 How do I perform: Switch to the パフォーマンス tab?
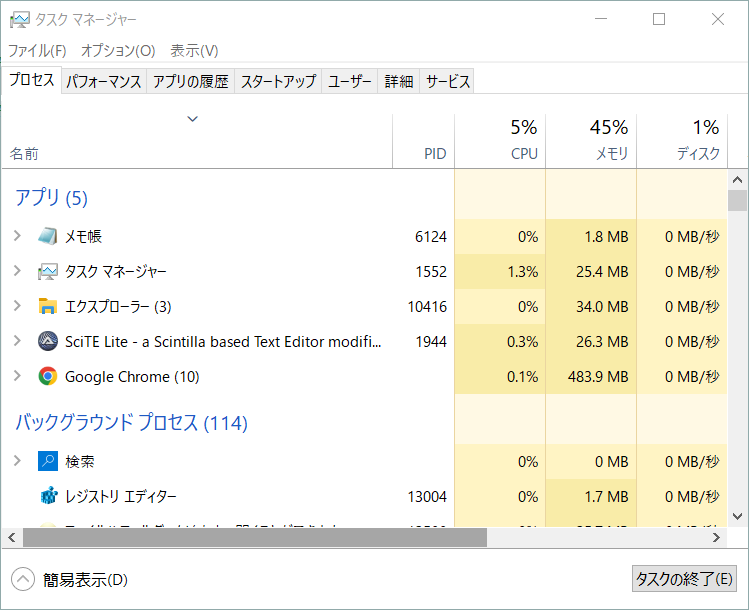tap(104, 82)
